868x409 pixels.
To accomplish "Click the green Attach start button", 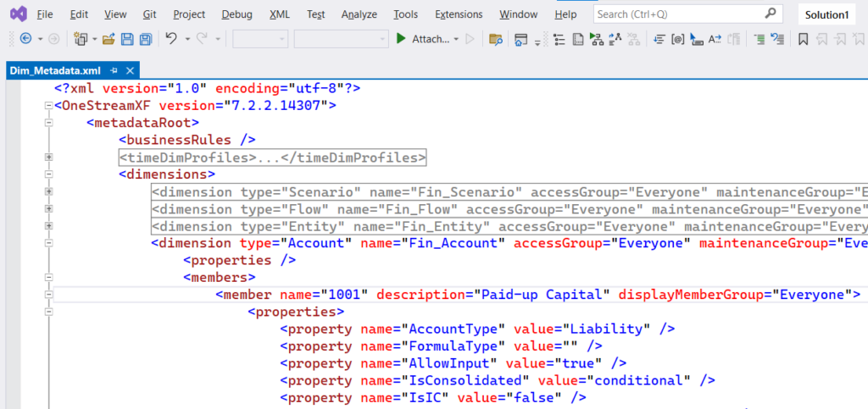I will tap(401, 39).
